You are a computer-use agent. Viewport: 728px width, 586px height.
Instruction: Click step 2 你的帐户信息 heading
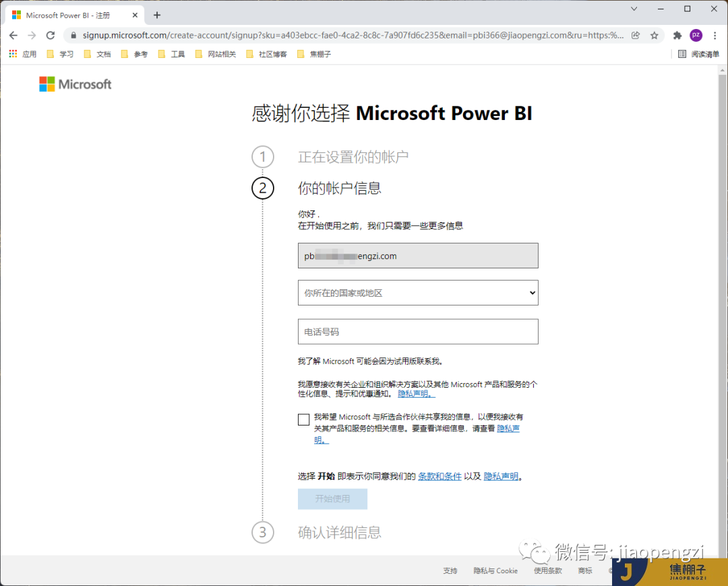(x=339, y=188)
